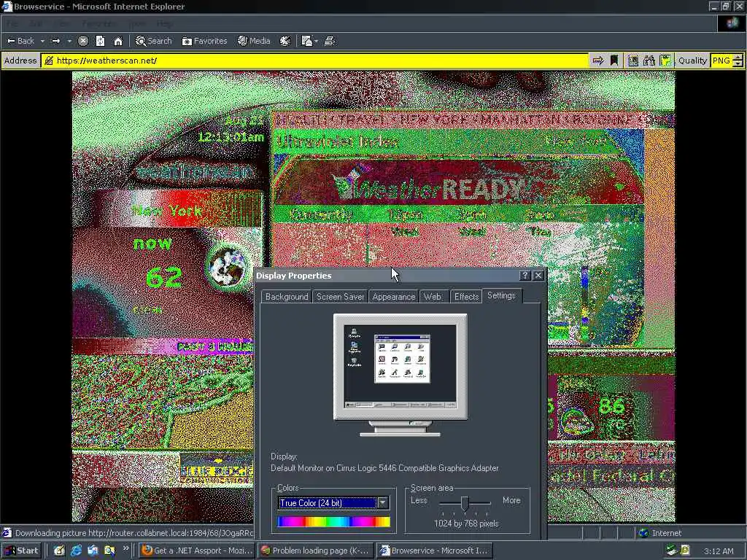Stop page loading with Stop icon
This screenshot has width=747, height=560.
(83, 41)
